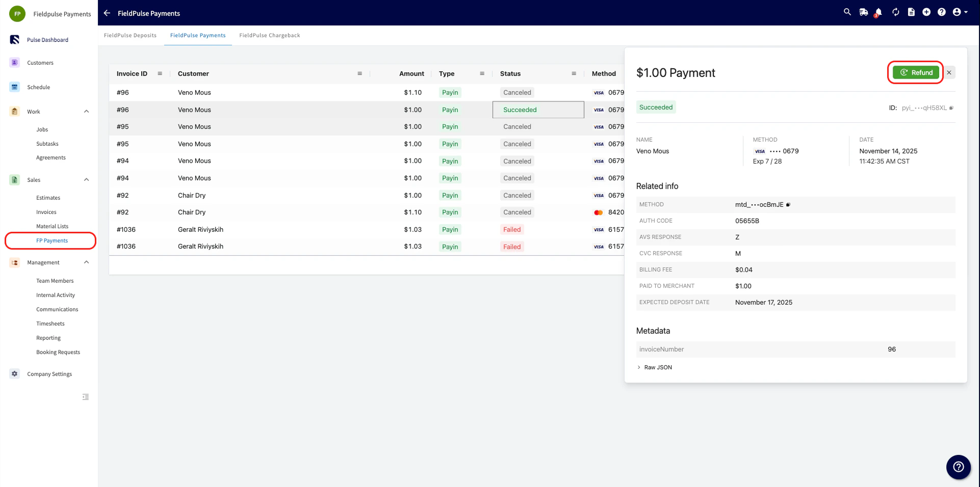Switch to FieldPulse Deposits tab
This screenshot has height=487, width=980.
click(x=130, y=35)
